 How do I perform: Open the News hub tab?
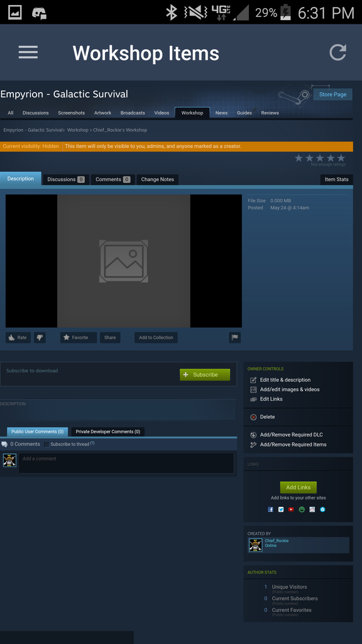(x=221, y=113)
